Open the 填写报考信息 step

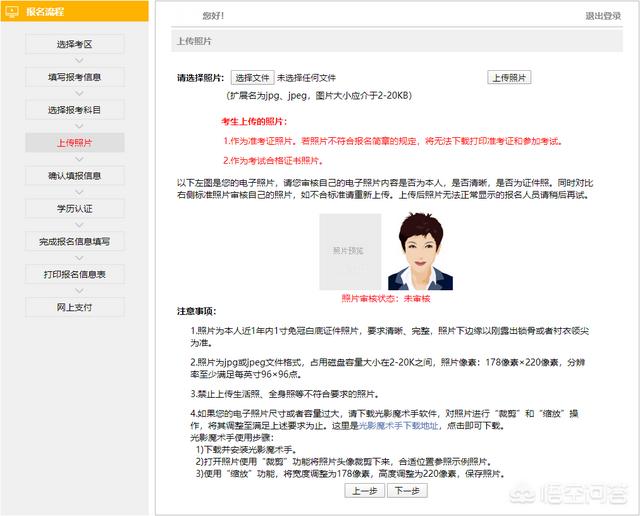75,77
